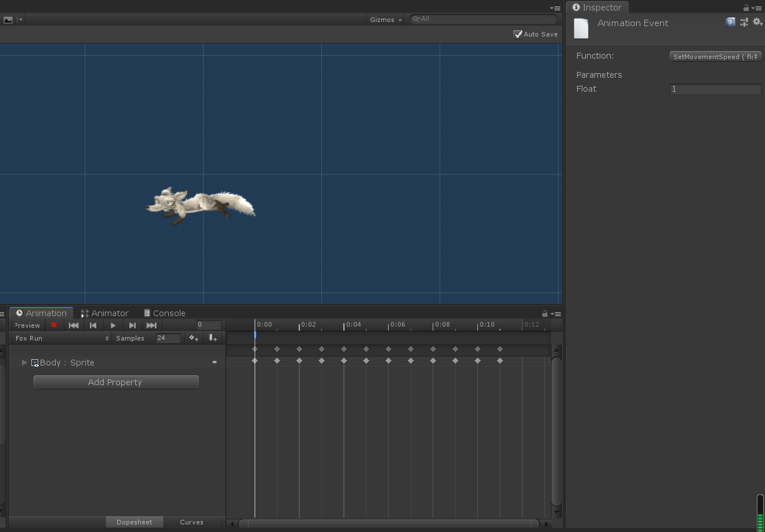Click the Float parameter value field

tap(715, 89)
